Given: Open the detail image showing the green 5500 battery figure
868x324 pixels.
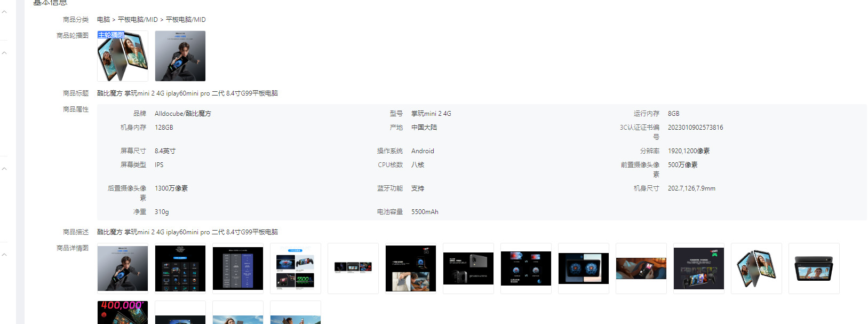Looking at the screenshot, I should point(296,268).
